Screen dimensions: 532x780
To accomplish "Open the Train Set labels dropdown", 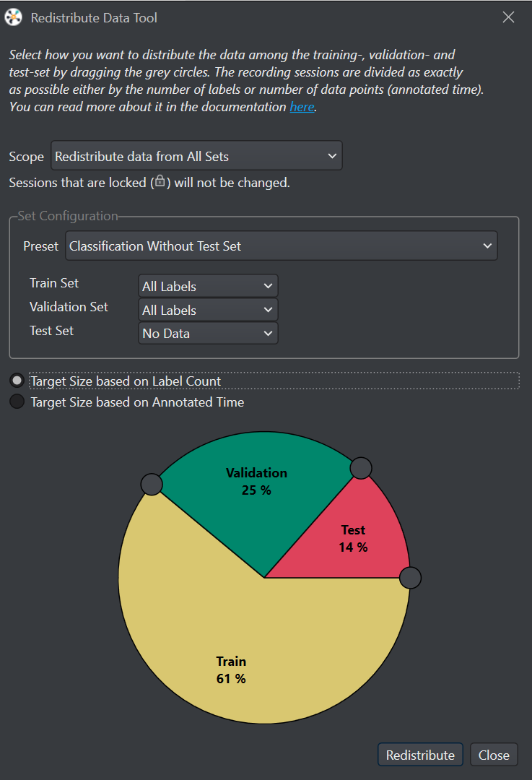I will point(208,286).
